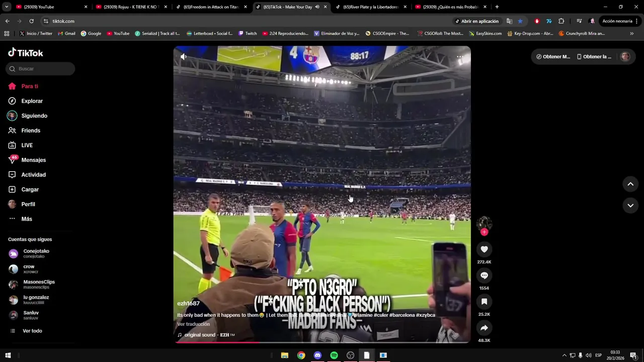644x362 pixels.
Task: Click Obtener M... button in header
Action: click(553, 57)
